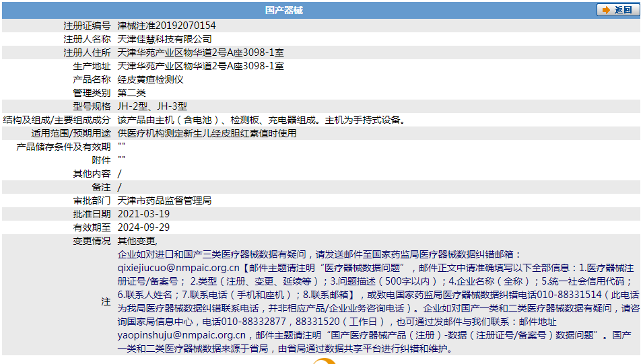This screenshot has width=643, height=364.
Task: Select approval department 天津市药品监督管理局
Action: tap(164, 201)
